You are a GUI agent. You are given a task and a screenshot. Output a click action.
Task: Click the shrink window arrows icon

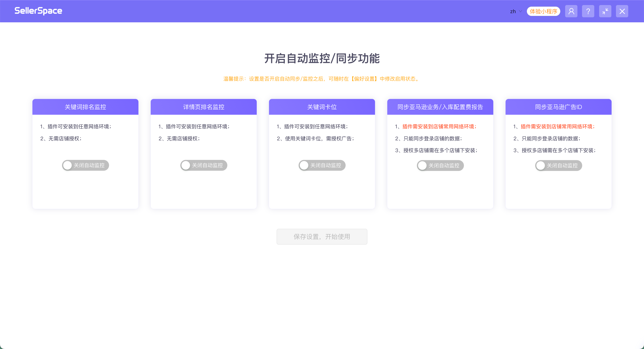(605, 11)
